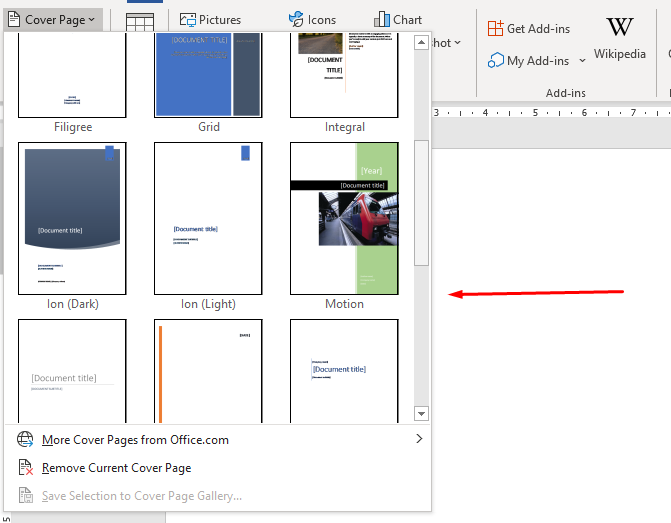Click the Remove Cover Page document icon
671x523 pixels.
[26, 467]
